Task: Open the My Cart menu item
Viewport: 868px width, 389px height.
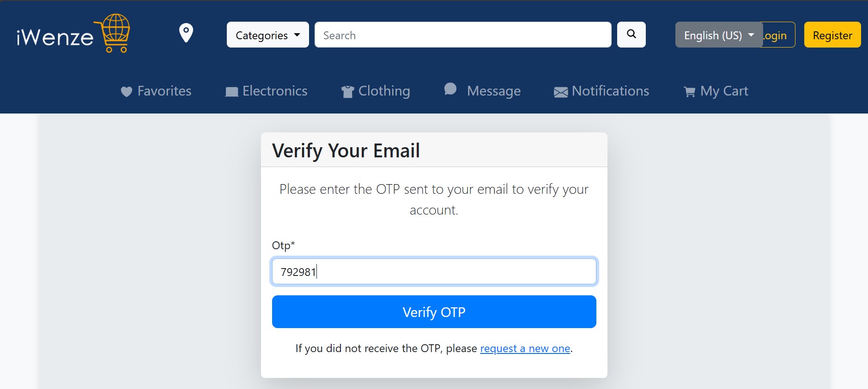Action: click(x=716, y=91)
